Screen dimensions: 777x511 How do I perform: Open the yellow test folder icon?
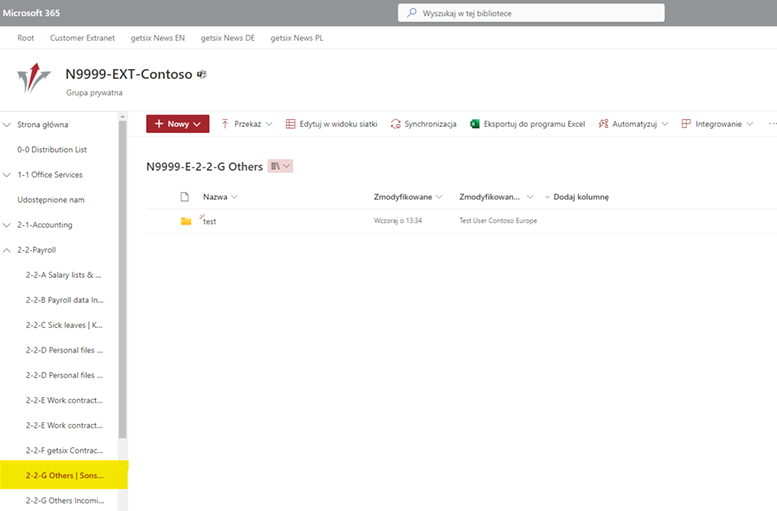pos(186,221)
